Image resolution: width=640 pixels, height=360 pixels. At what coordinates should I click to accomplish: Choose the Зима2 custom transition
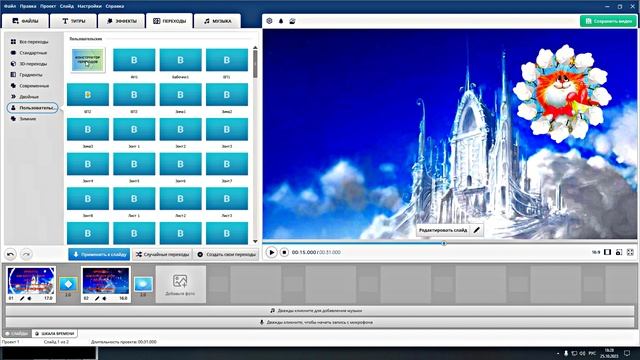(x=227, y=95)
